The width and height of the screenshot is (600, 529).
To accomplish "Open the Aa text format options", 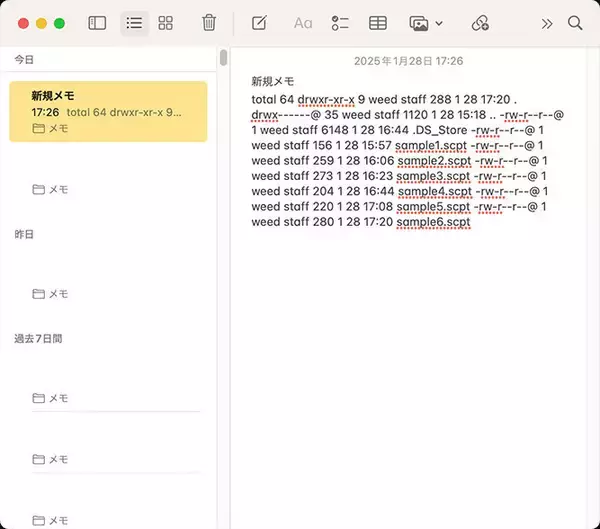I will point(303,23).
